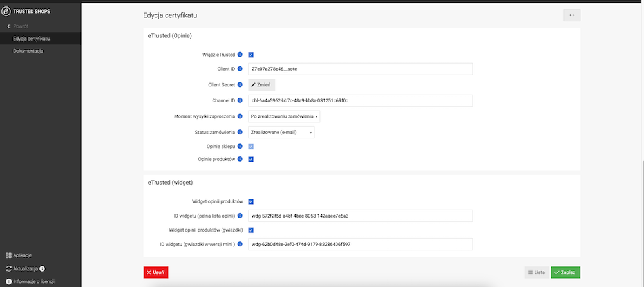644x287 pixels.
Task: Click info icon next to Włącz eTrusted
Action: pyautogui.click(x=240, y=55)
